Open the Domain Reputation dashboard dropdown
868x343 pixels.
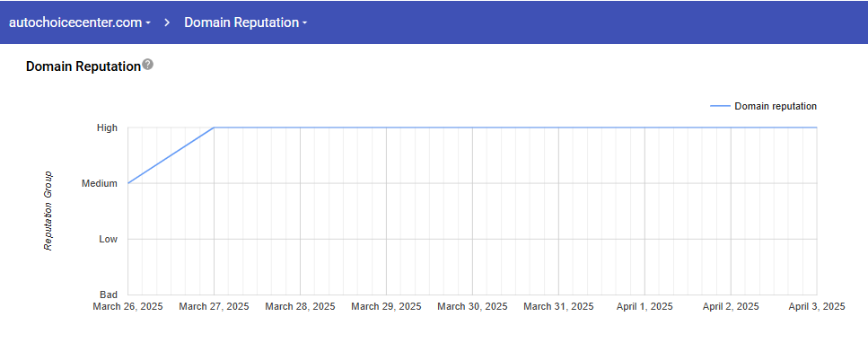click(246, 22)
